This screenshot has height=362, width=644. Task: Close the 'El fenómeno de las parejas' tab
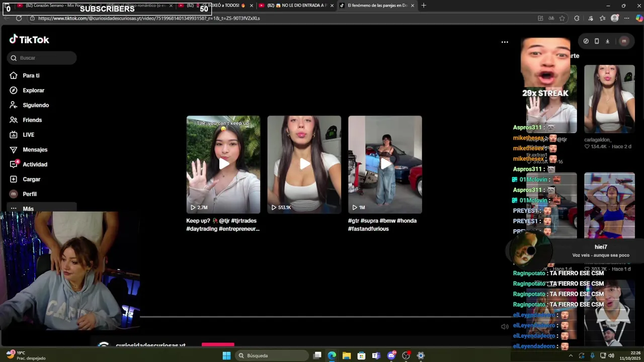[x=413, y=6]
